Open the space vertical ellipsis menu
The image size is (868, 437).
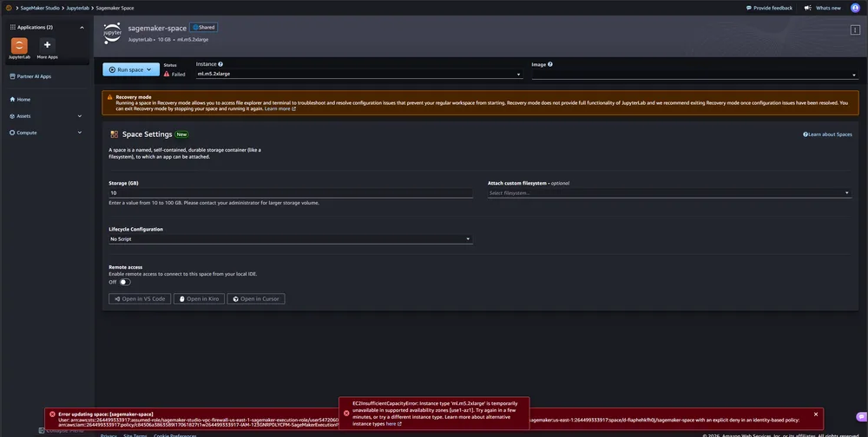pyautogui.click(x=855, y=29)
